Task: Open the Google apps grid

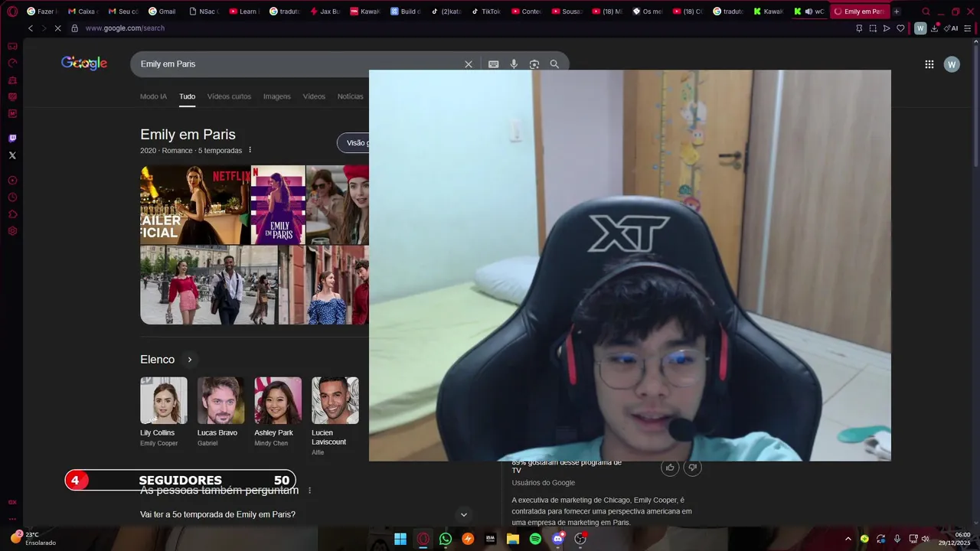Action: [929, 64]
